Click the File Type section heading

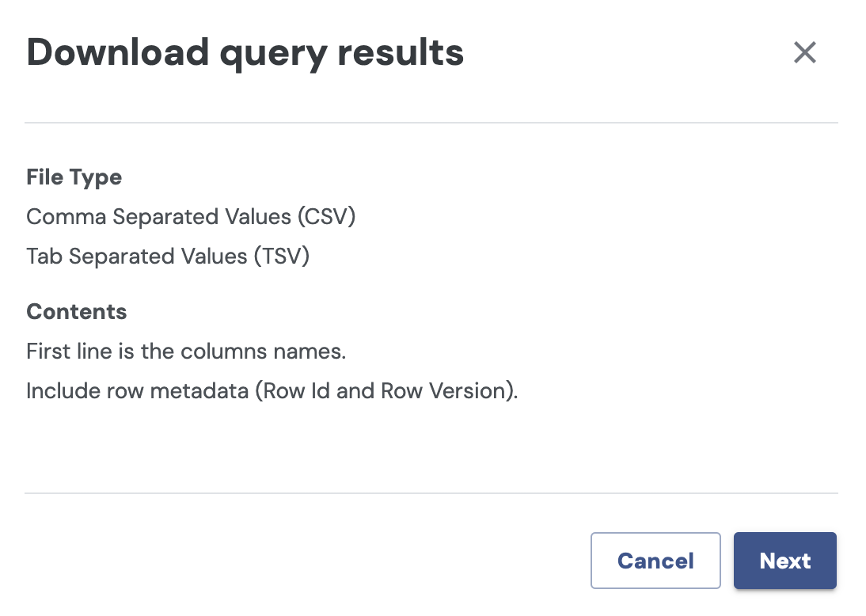[x=74, y=177]
